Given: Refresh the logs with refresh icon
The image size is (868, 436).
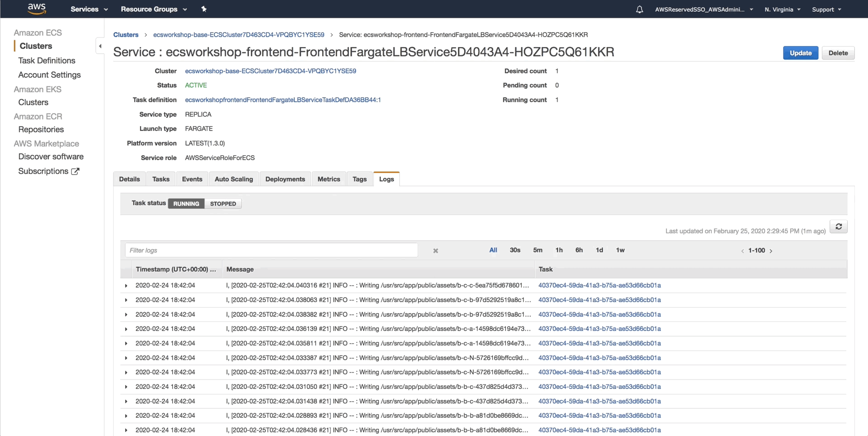Looking at the screenshot, I should pyautogui.click(x=838, y=227).
